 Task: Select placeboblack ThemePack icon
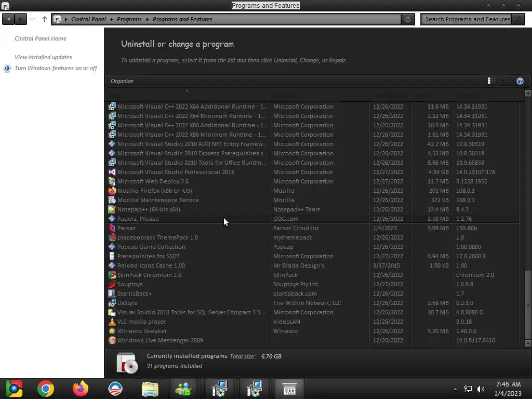(112, 237)
